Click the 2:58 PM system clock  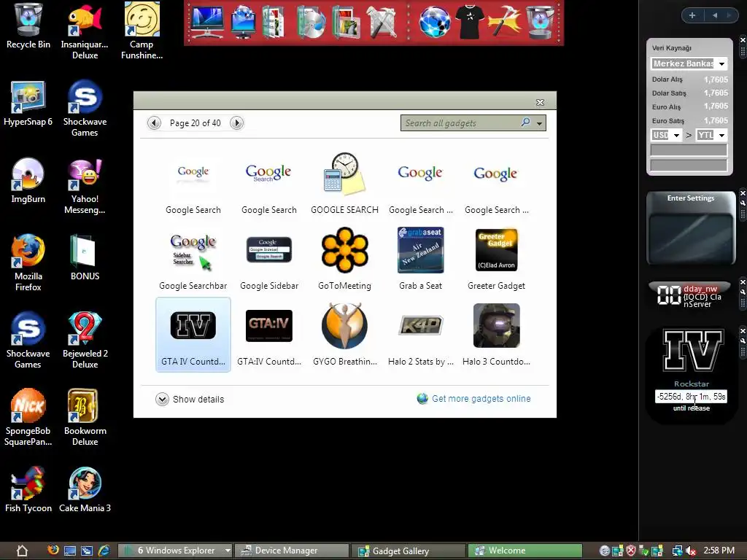click(719, 551)
